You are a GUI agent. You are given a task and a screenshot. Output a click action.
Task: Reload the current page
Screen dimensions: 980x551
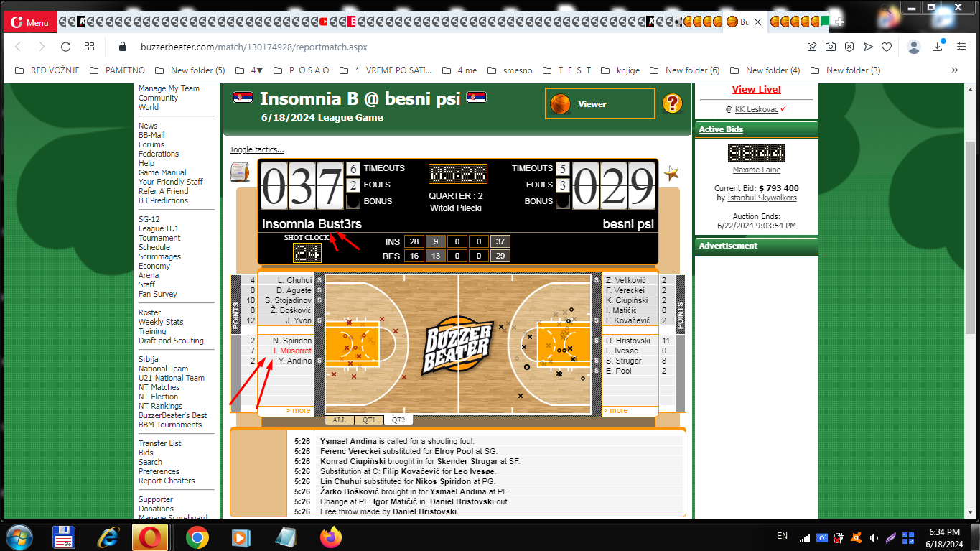pyautogui.click(x=65, y=47)
